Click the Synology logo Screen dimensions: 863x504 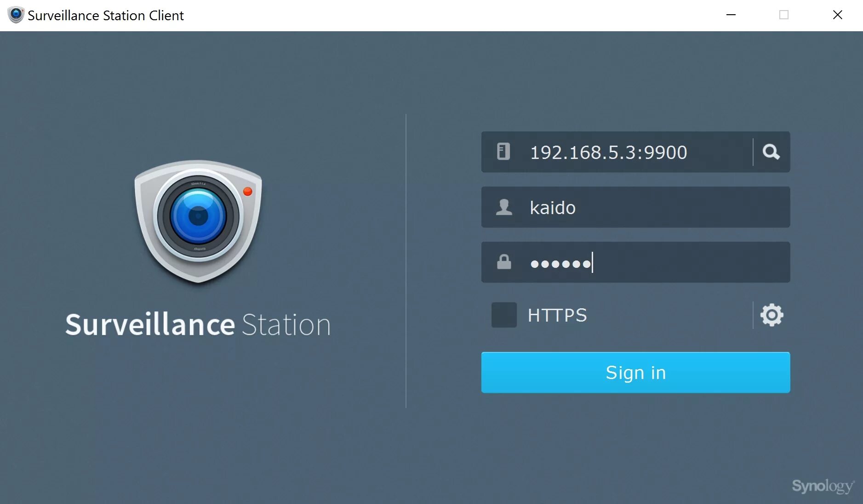coord(823,487)
